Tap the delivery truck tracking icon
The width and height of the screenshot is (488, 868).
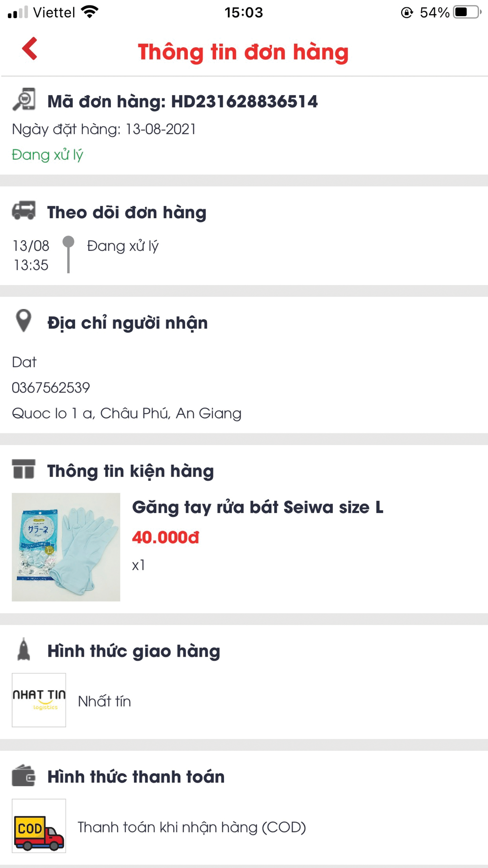point(23,211)
